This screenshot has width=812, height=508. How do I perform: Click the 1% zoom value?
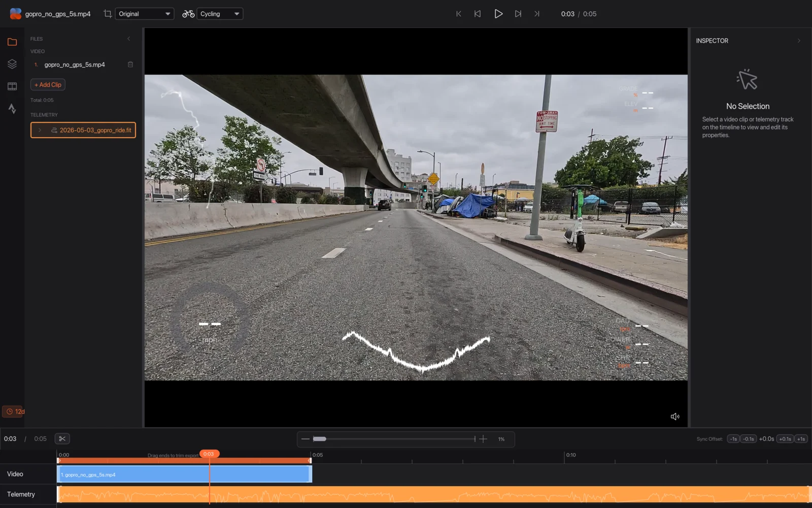501,439
